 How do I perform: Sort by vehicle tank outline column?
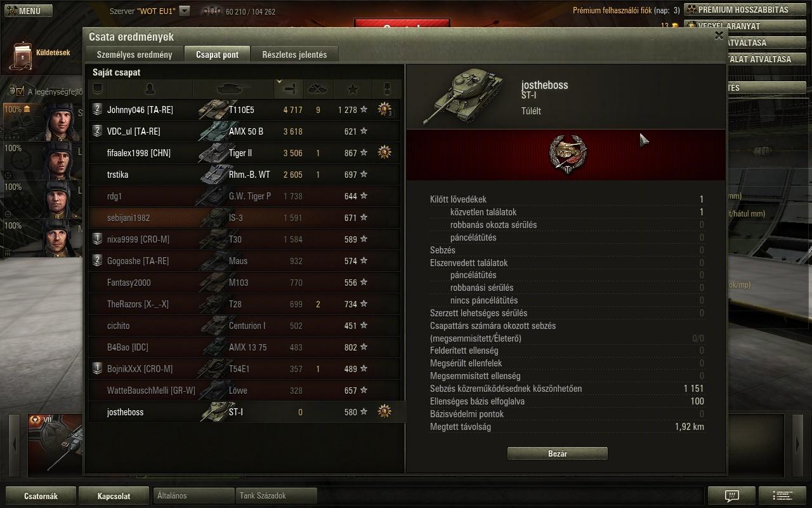click(233, 88)
